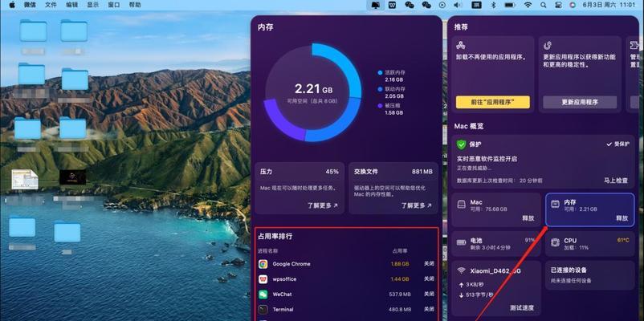The height and width of the screenshot is (321, 644).
Task: Close Terminal via its 关闭 button
Action: tap(429, 309)
